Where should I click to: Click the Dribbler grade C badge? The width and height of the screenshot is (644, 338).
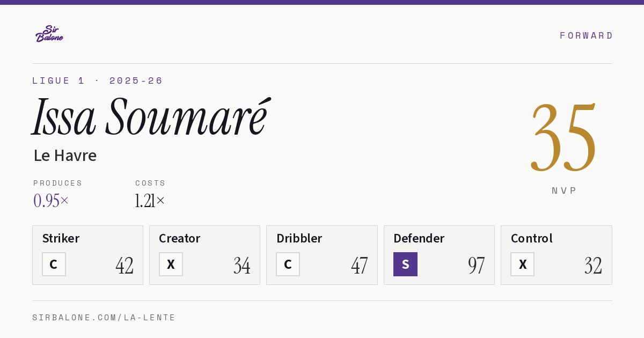click(x=288, y=264)
